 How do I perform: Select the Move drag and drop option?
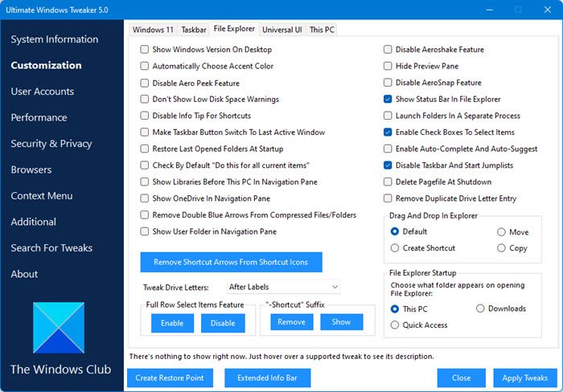tap(502, 232)
